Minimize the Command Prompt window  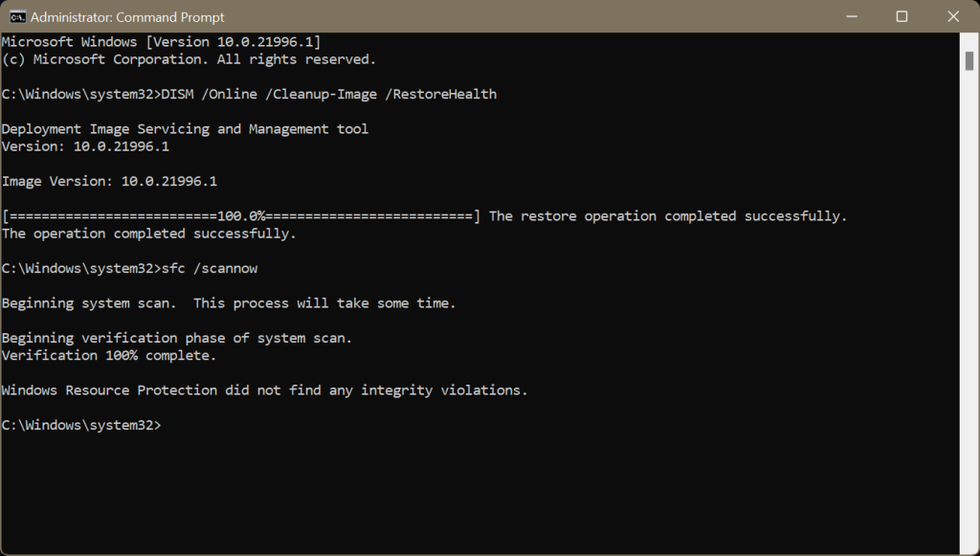(x=851, y=16)
